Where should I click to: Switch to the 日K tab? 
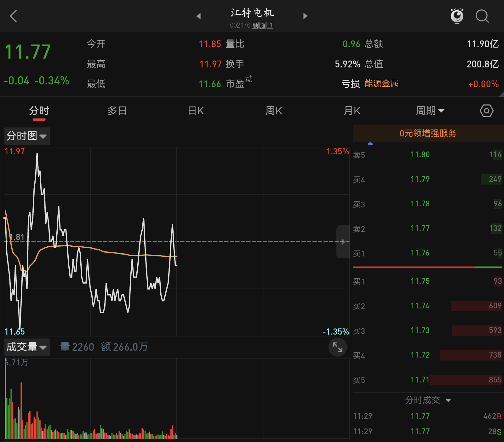click(196, 111)
